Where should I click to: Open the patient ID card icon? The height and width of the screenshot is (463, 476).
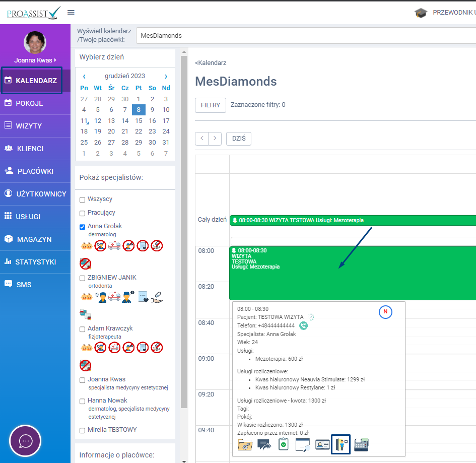(x=322, y=445)
